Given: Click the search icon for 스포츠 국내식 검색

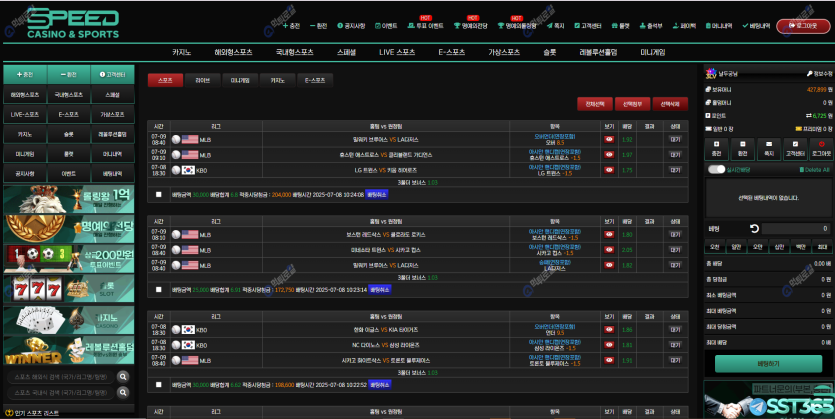Looking at the screenshot, I should tap(123, 392).
